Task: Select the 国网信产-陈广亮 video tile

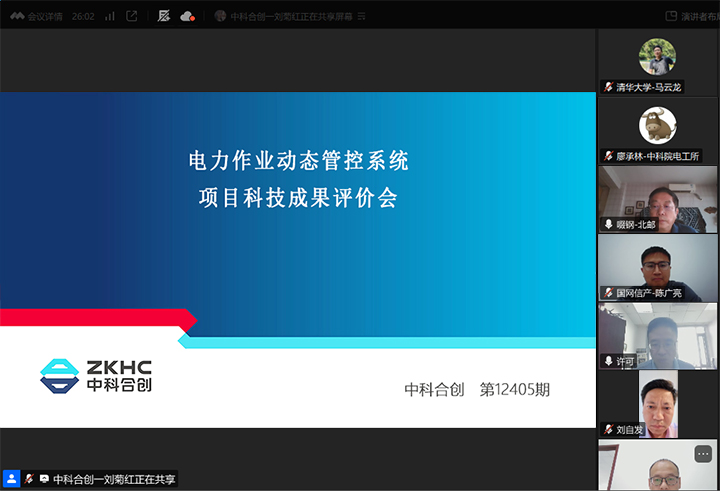Action: tap(658, 267)
